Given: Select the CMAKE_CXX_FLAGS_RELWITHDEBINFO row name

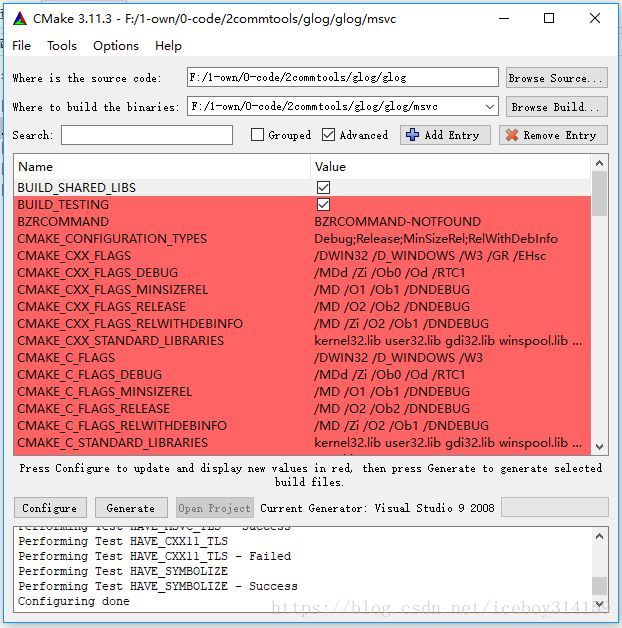Looking at the screenshot, I should (x=130, y=323).
